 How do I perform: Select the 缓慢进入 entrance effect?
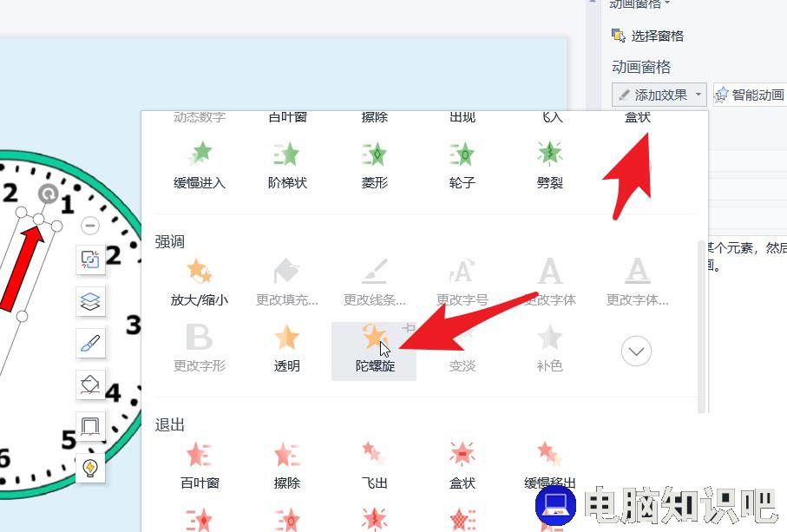(200, 166)
